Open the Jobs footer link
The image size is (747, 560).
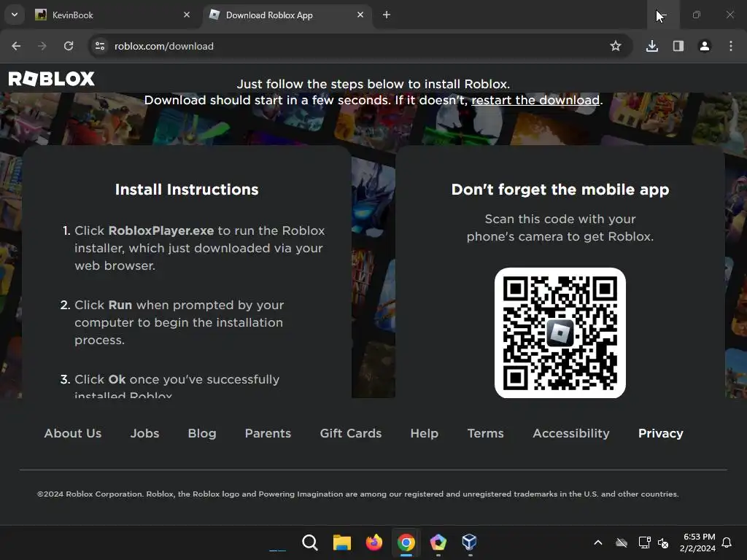[145, 433]
